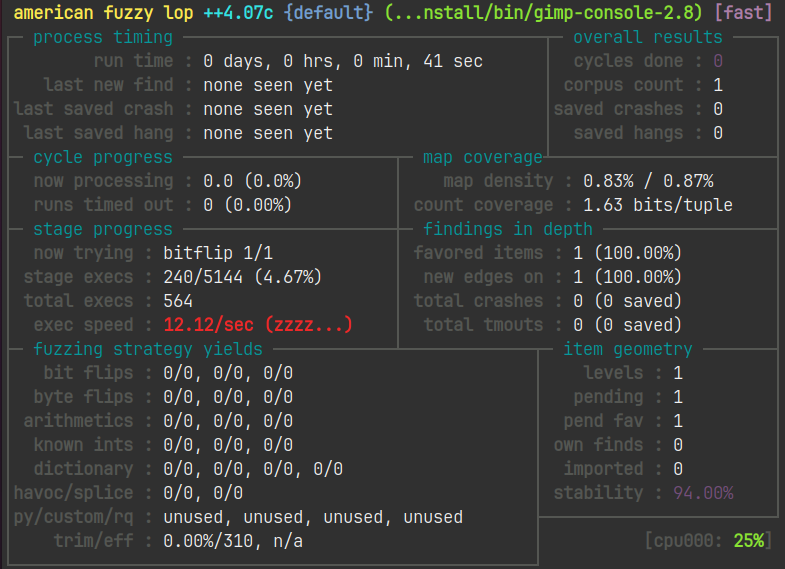Select count coverage '1.63 bits/tuple'
This screenshot has height=569, width=785.
click(658, 205)
